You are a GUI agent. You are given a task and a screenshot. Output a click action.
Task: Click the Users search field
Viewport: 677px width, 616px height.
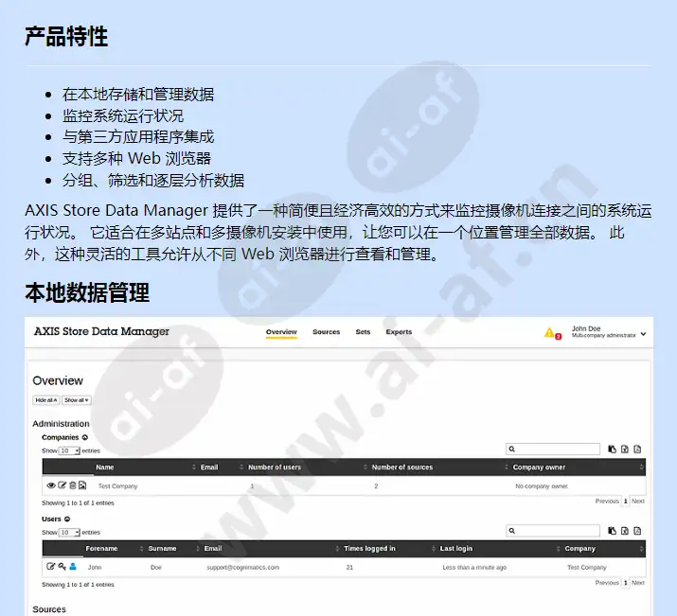pos(553,531)
